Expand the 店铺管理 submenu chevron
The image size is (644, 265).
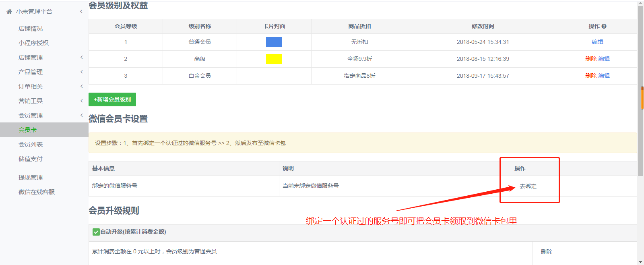click(81, 58)
